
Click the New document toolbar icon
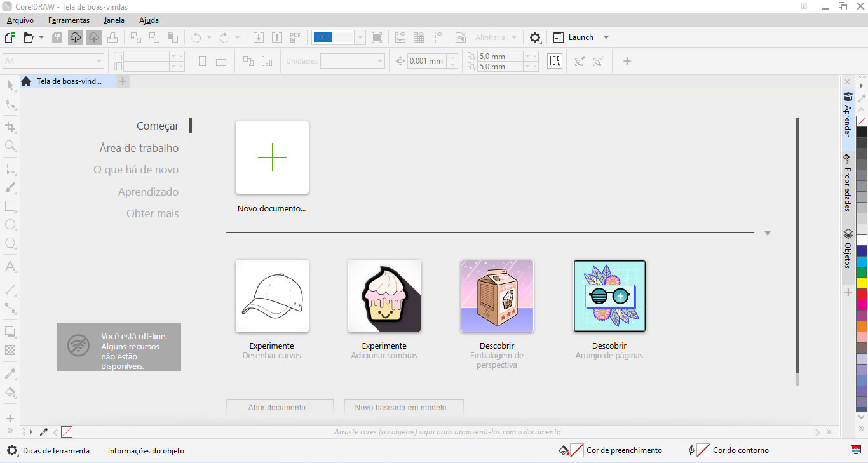(10, 37)
